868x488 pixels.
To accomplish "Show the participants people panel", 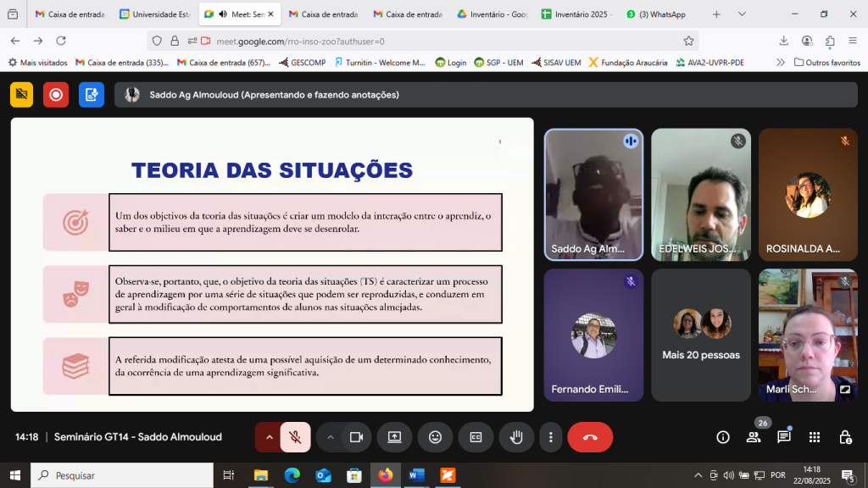I will point(754,437).
